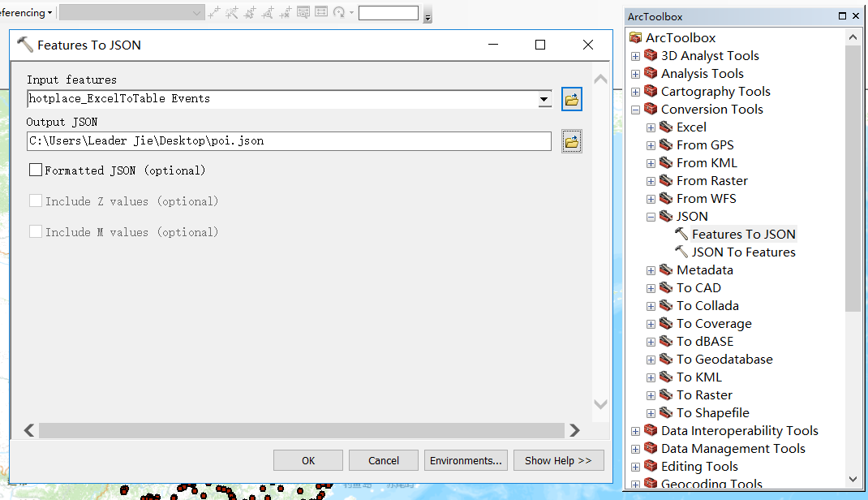
Task: Open the Input features dropdown list
Action: pos(544,99)
